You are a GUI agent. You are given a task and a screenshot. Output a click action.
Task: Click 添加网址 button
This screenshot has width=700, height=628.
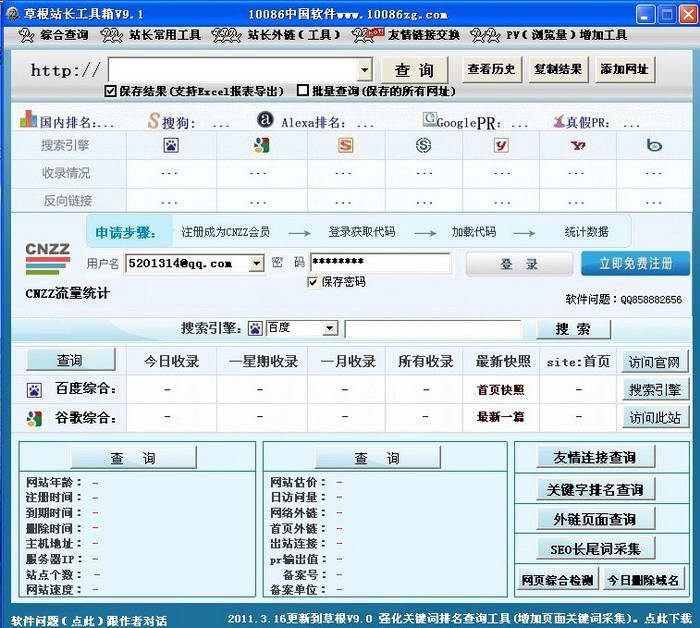click(x=625, y=69)
